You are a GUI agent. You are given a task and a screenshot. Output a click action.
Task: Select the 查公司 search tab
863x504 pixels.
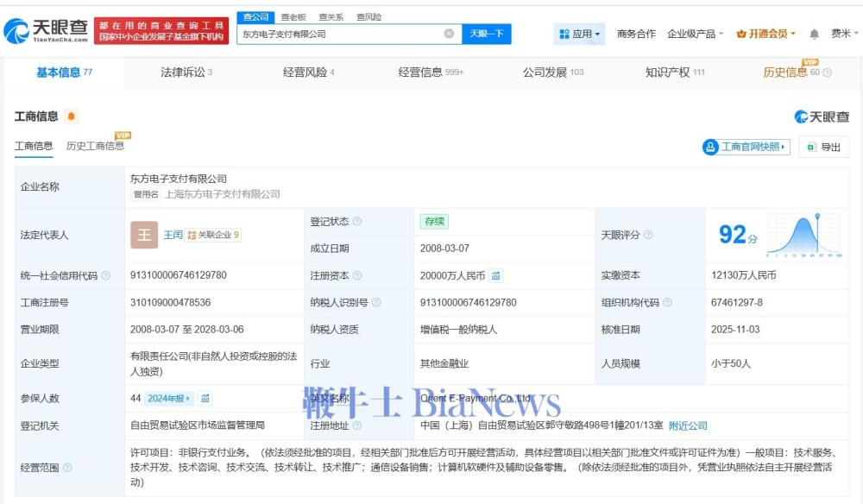point(256,17)
